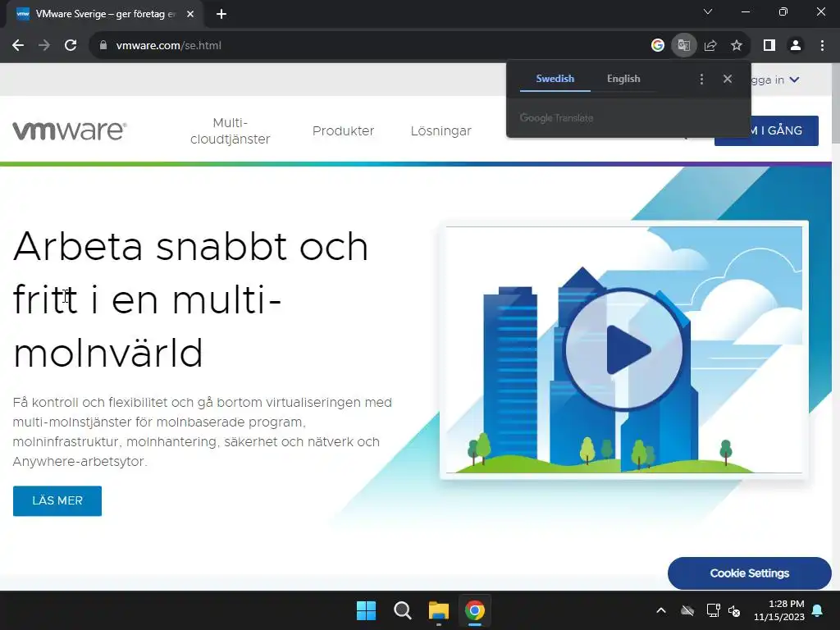Open translate popup options menu
Screen dimensions: 840x630
[x=701, y=80]
